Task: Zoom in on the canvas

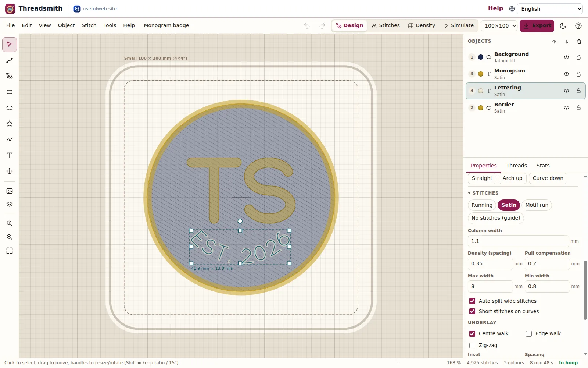Action: 10,223
